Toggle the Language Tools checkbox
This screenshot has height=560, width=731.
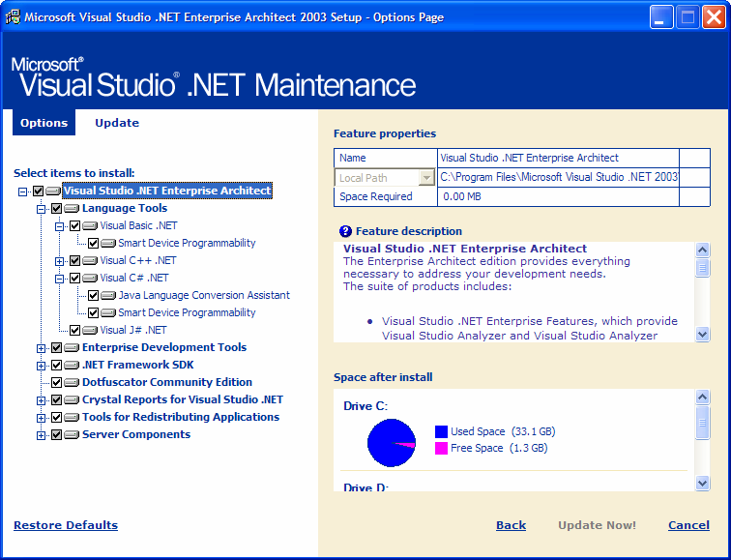[56, 208]
